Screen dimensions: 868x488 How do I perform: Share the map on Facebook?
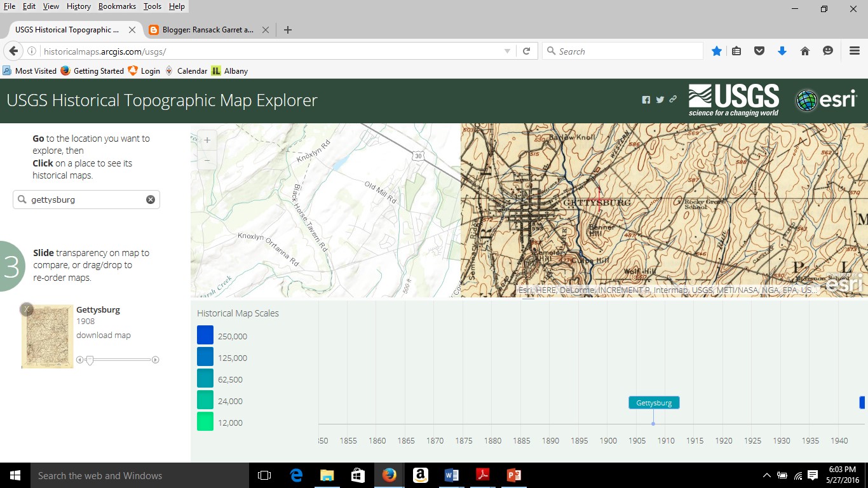(646, 100)
